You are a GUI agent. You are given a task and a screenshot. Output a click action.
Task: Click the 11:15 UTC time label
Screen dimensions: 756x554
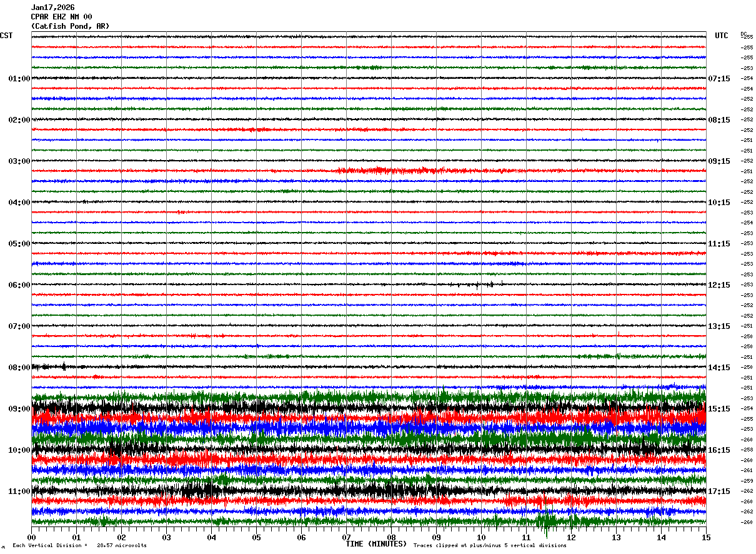[719, 244]
